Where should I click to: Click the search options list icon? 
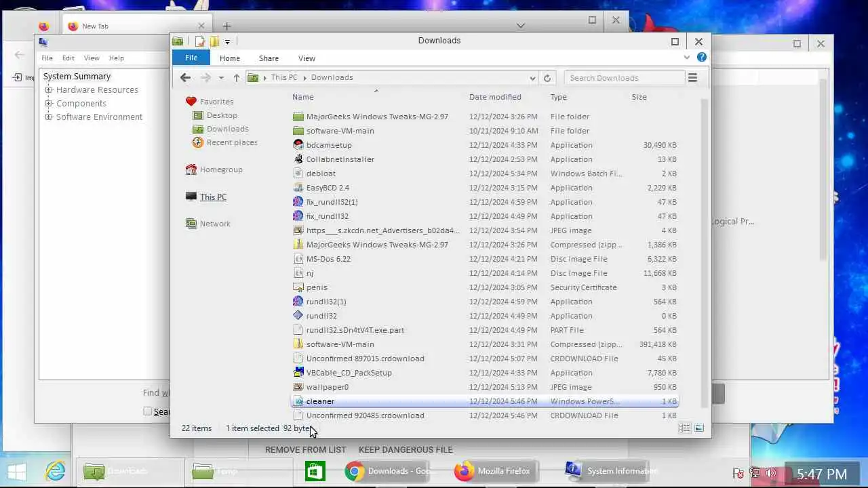tap(692, 77)
